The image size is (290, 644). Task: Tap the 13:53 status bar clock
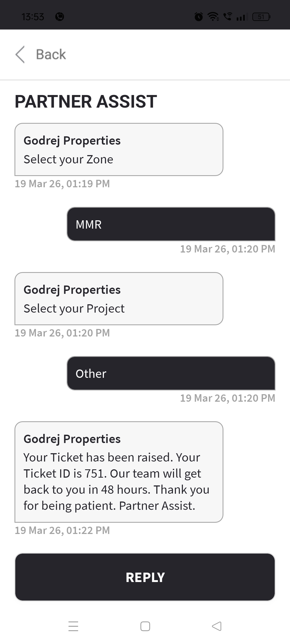tap(33, 17)
